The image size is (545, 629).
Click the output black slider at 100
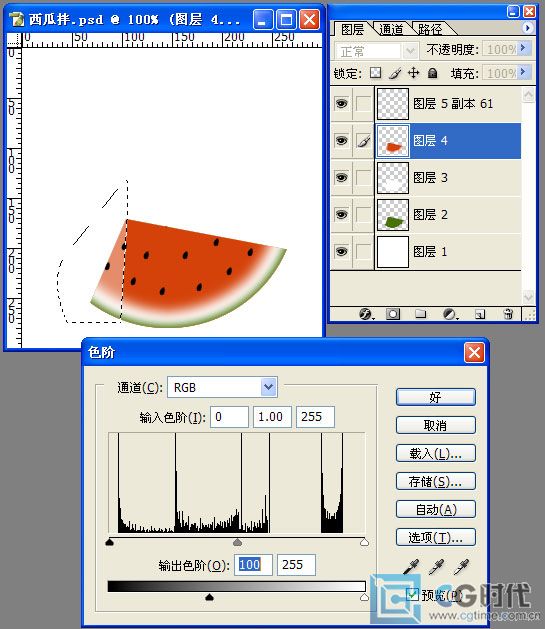[x=209, y=597]
